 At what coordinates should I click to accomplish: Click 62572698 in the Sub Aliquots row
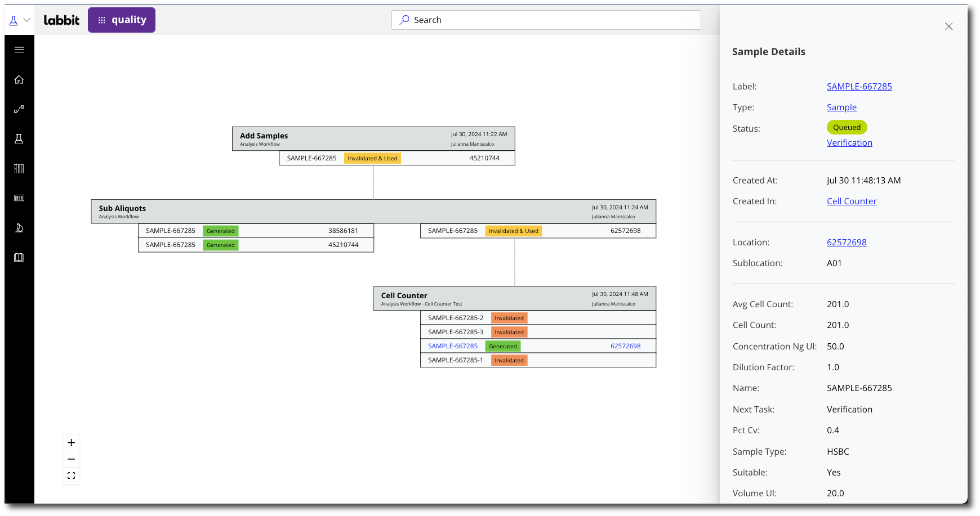[x=625, y=231]
